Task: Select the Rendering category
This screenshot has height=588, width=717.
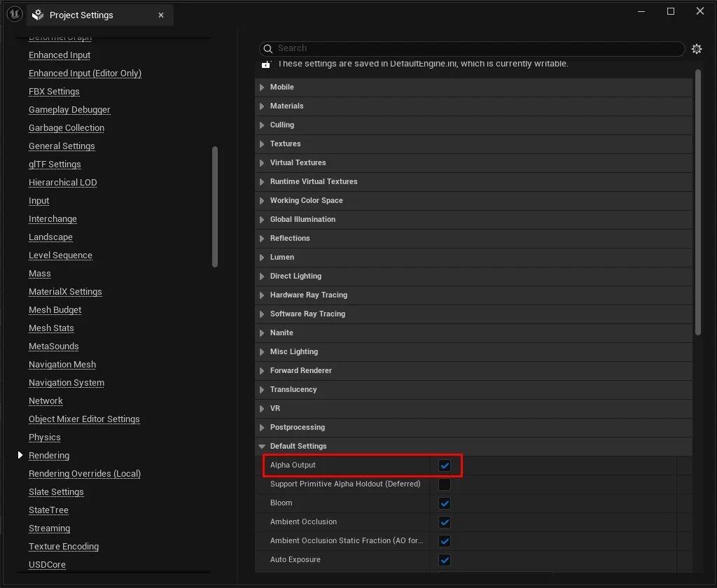Action: (49, 456)
